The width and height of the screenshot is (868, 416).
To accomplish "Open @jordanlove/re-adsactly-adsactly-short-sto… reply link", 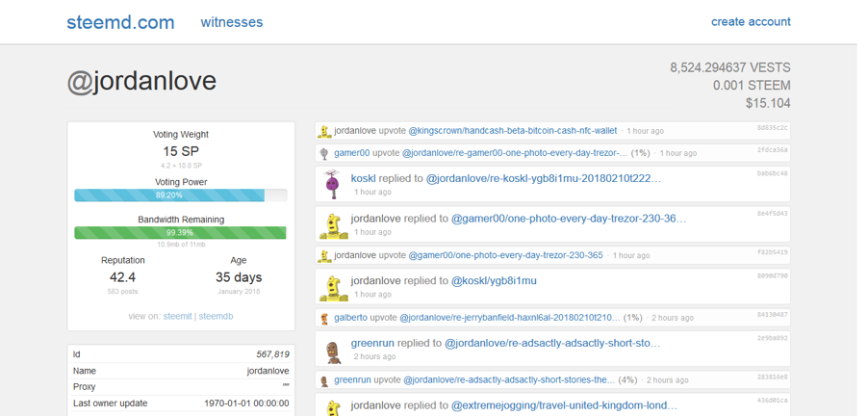I will pos(552,344).
